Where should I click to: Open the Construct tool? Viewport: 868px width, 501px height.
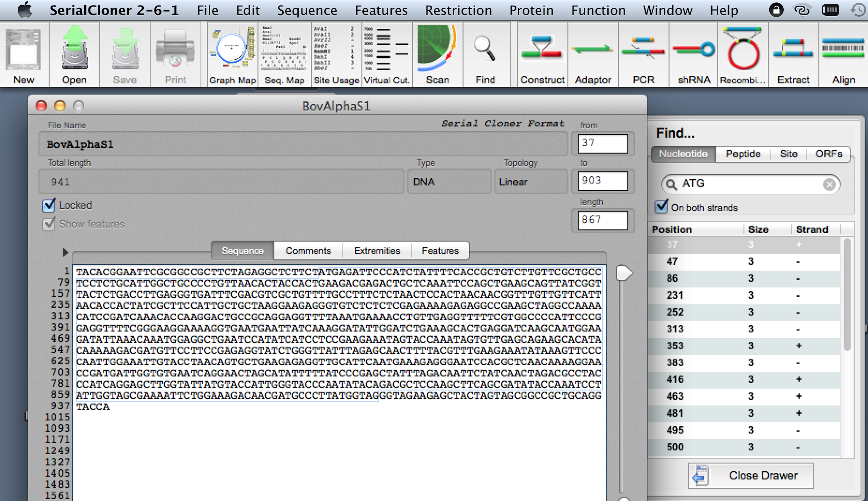[542, 55]
